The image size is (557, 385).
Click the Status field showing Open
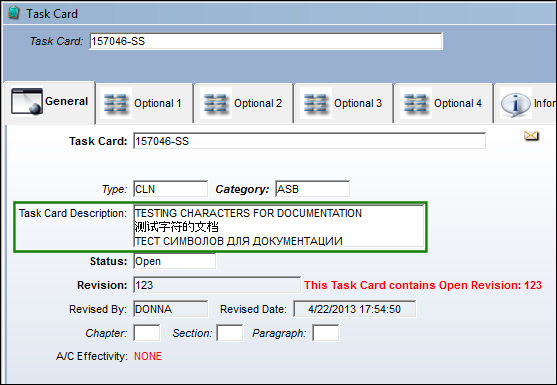click(x=174, y=261)
